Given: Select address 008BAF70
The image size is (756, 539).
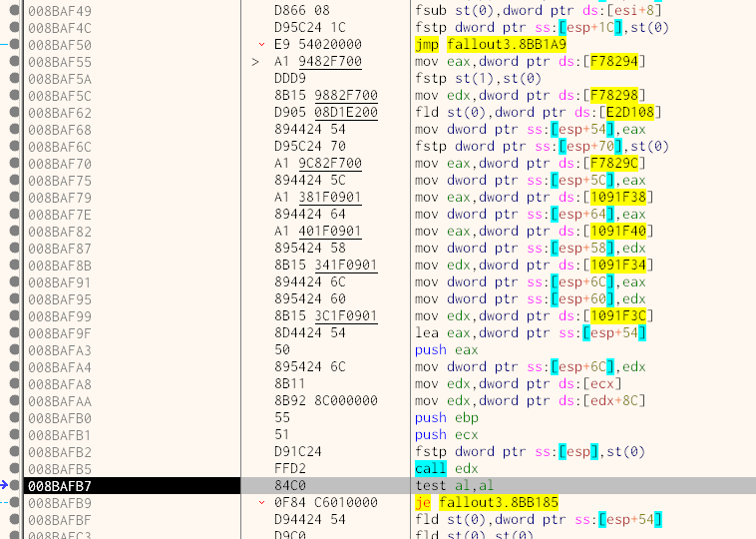Looking at the screenshot, I should tap(60, 164).
